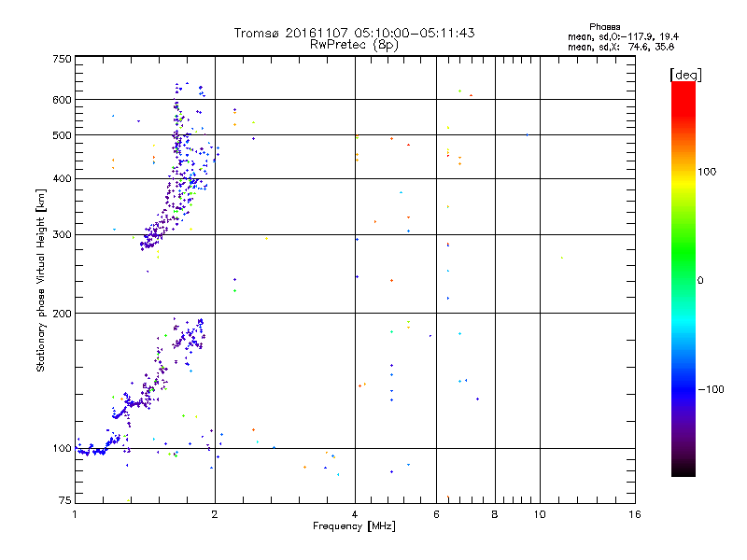Click the plot title 'Tromsø 20161107 05:10:00-05:11:43'

(354, 33)
